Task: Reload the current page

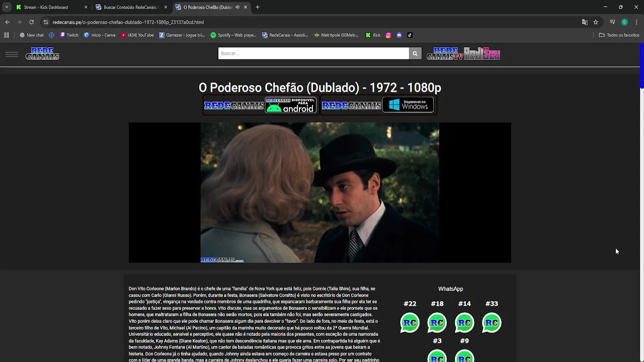Action: click(31, 22)
